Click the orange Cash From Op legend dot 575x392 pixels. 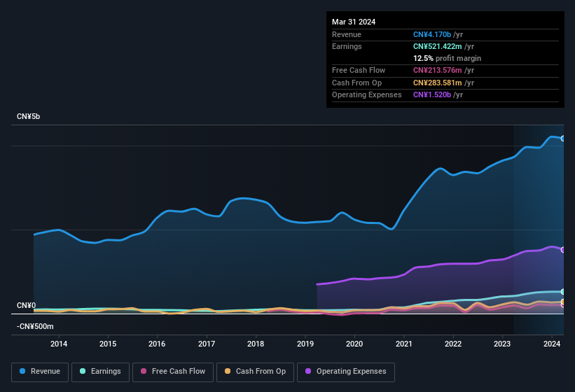[x=228, y=372]
